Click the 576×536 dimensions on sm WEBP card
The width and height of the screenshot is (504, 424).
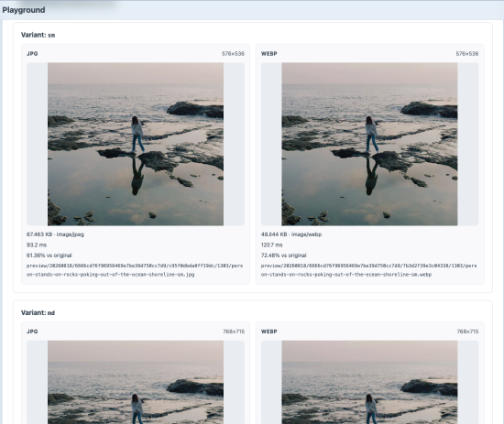pos(467,54)
